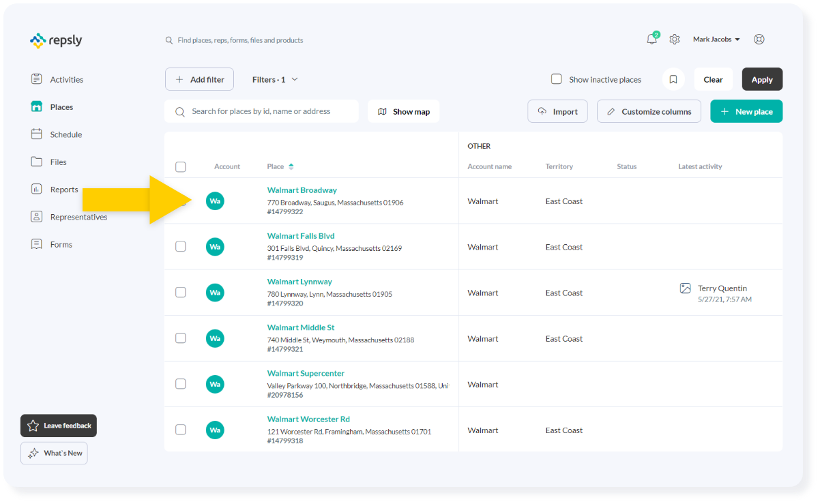Click the Reports chart icon

coord(37,189)
